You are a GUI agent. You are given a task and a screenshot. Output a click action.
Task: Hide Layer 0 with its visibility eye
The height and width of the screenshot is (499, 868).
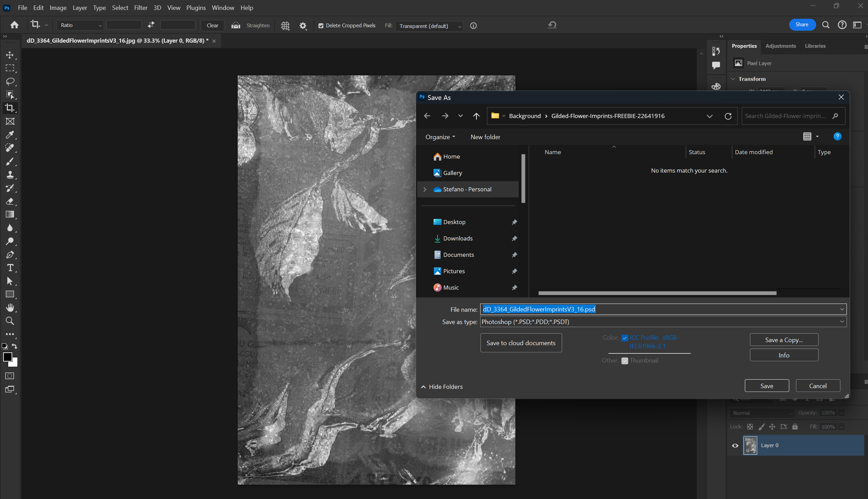tap(735, 445)
